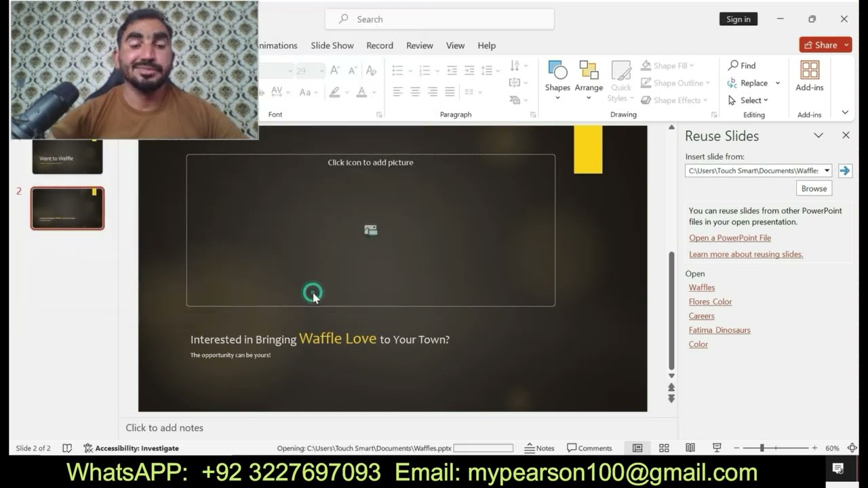Open the Shapes gallery
Image resolution: width=868 pixels, height=488 pixels.
tap(557, 80)
